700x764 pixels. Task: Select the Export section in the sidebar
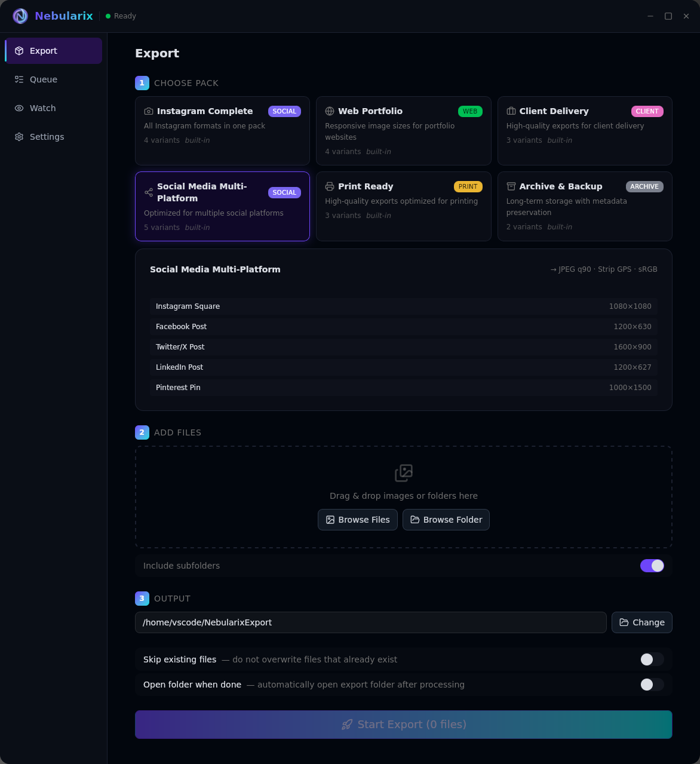(43, 51)
